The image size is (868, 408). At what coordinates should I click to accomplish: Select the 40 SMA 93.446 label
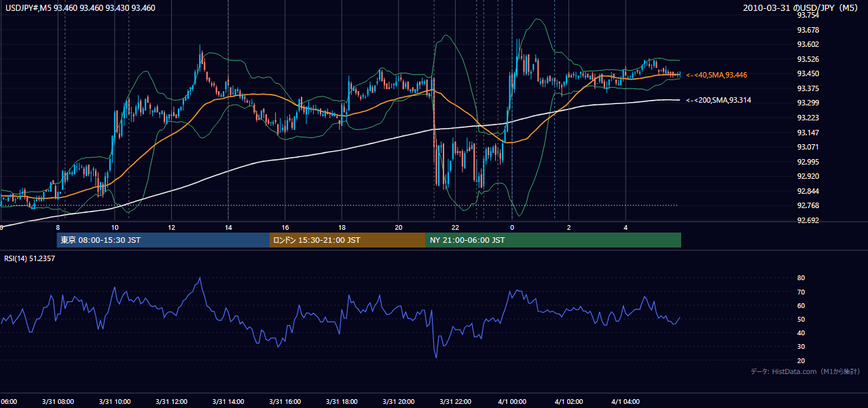[717, 75]
